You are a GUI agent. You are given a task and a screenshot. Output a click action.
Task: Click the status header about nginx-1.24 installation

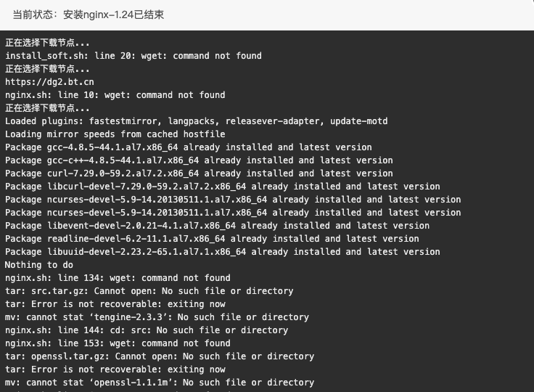pos(89,15)
